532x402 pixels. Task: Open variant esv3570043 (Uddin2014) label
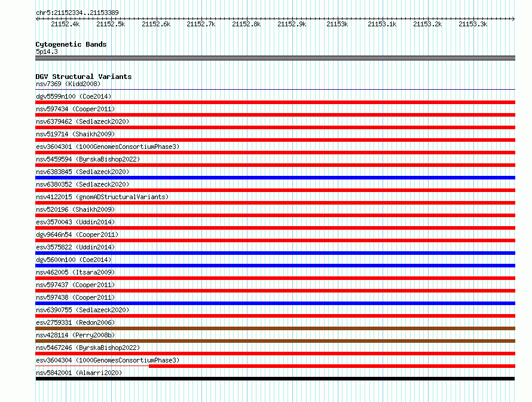click(75, 222)
